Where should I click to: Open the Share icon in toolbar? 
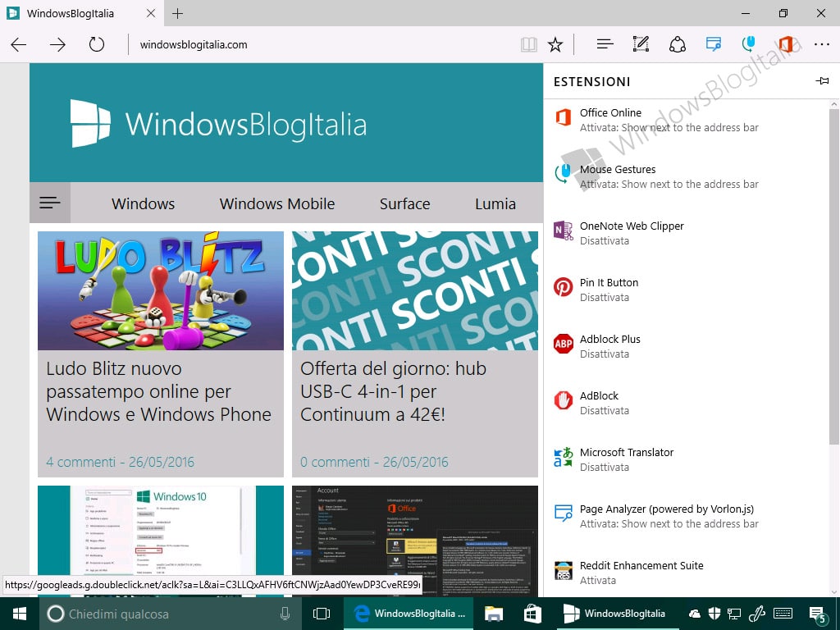pos(677,44)
